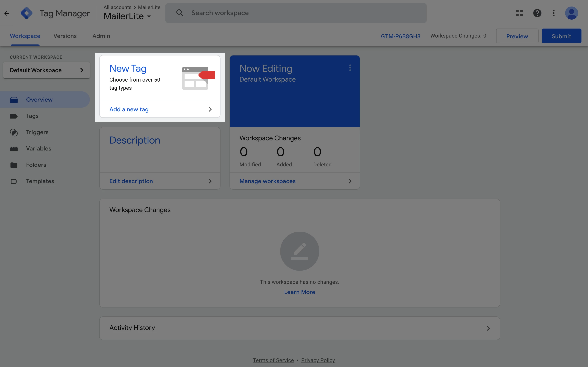Click the back arrow icon
588x367 pixels.
(7, 13)
